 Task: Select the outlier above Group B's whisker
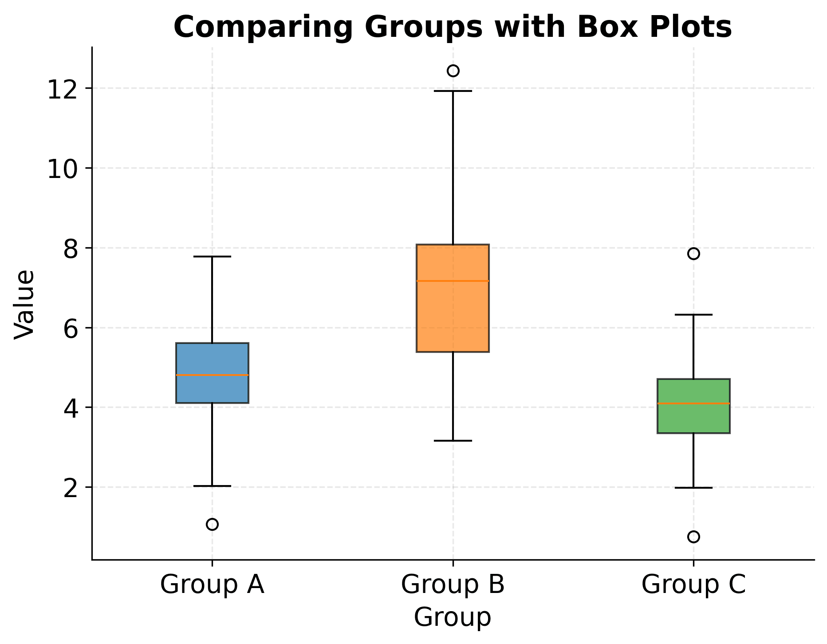coord(453,71)
